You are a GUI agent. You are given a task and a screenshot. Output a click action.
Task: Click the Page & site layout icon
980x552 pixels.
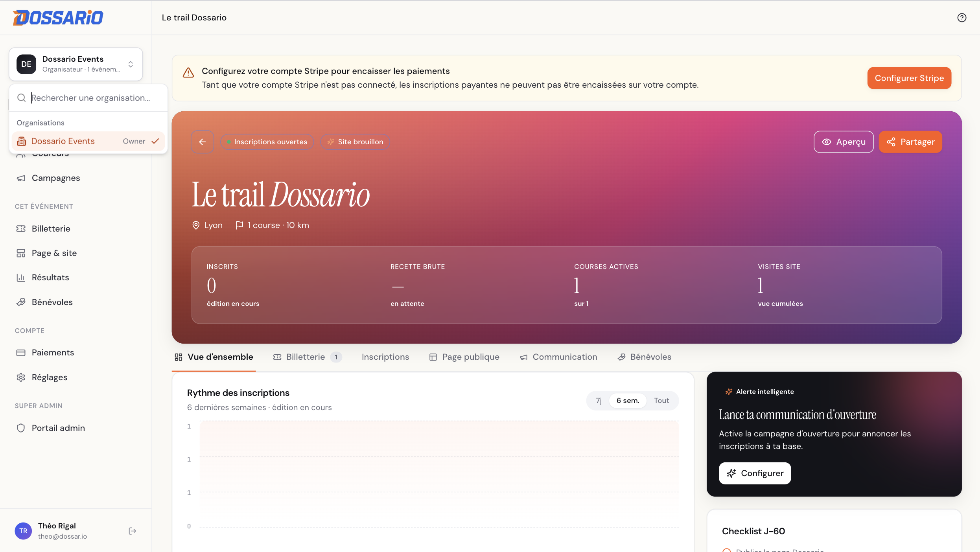[21, 253]
